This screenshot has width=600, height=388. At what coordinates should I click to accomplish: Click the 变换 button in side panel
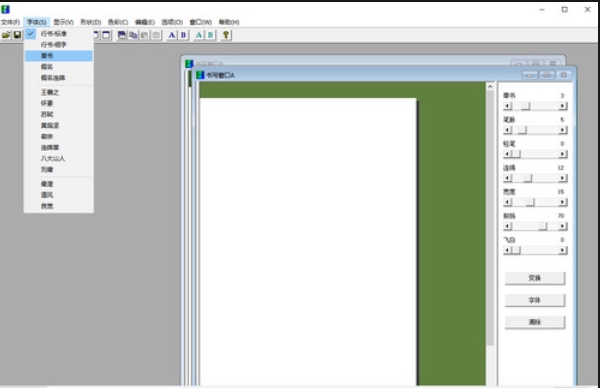535,278
